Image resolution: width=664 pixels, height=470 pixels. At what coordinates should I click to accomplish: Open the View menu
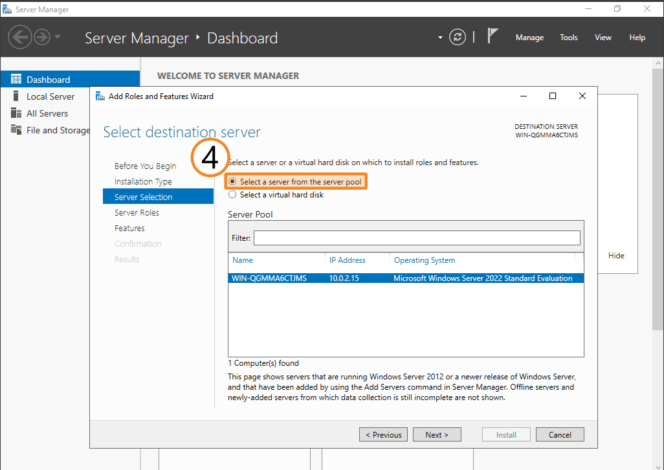603,37
